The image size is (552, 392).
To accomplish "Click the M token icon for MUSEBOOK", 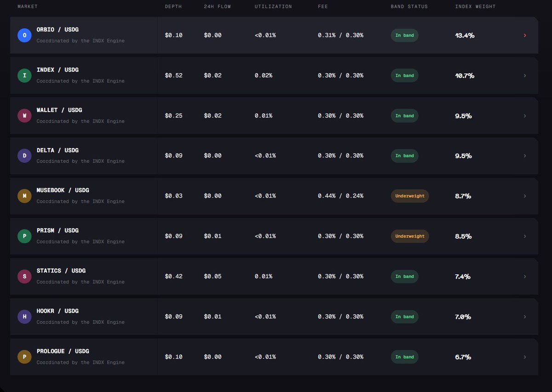I will point(24,196).
